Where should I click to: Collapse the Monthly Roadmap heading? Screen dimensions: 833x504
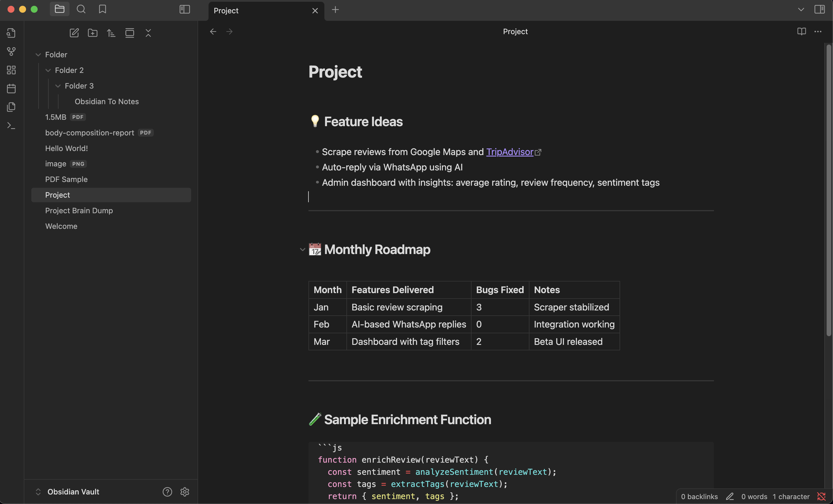point(302,250)
